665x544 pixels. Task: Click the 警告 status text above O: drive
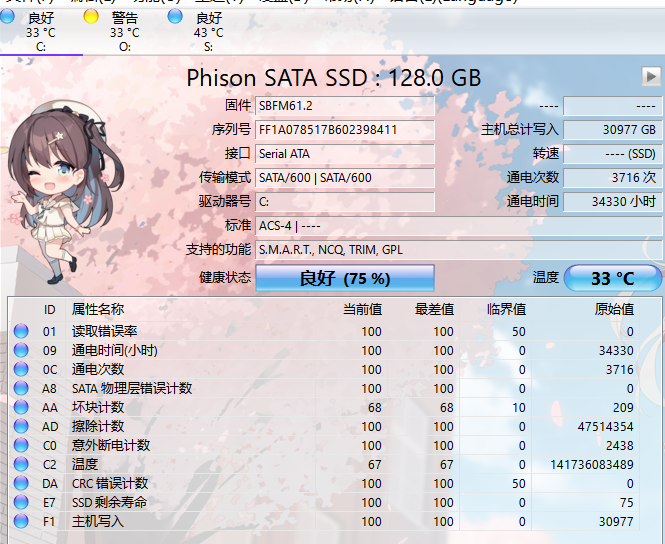pos(125,18)
